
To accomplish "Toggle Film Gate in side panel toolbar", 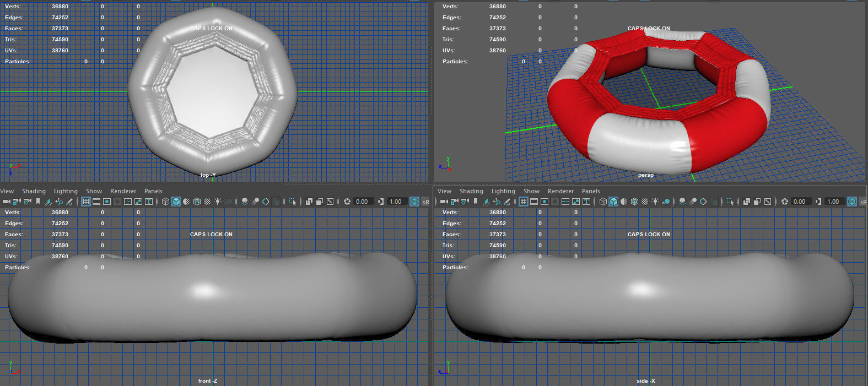I will point(533,202).
